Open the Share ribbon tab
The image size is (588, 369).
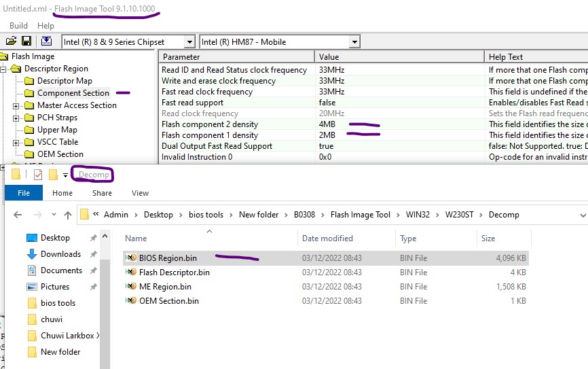(x=102, y=193)
